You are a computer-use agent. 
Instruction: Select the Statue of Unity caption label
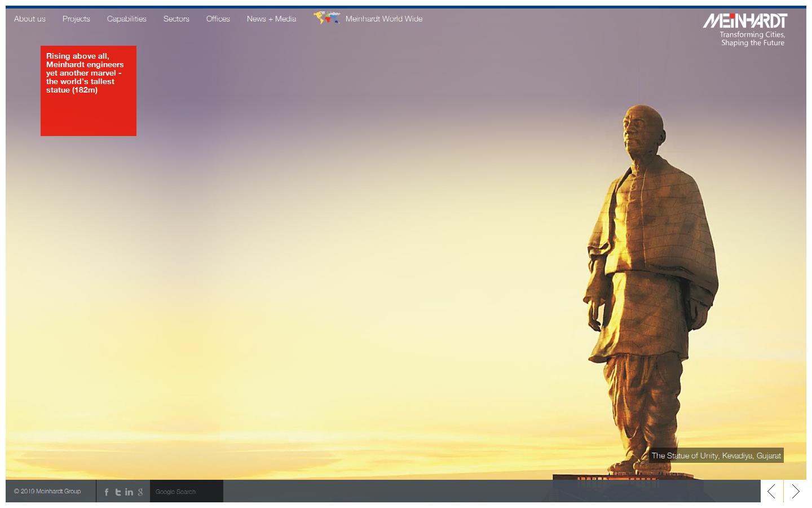tap(716, 456)
